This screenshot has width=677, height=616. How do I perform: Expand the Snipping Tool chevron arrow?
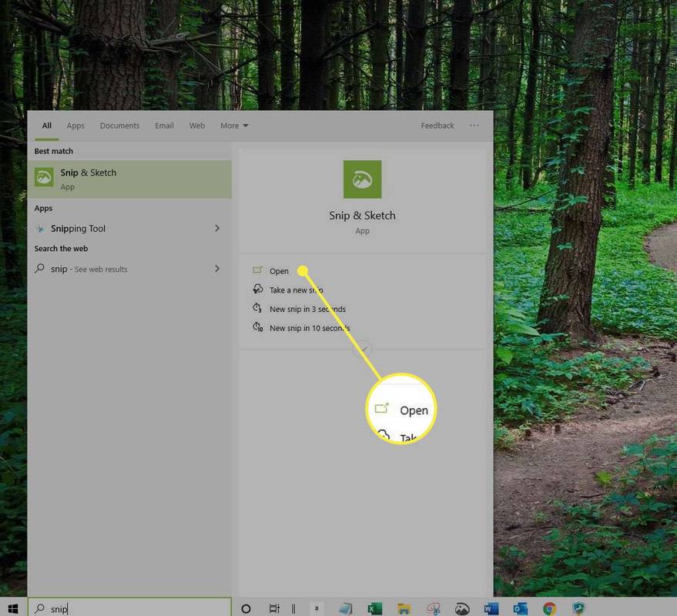coord(217,228)
